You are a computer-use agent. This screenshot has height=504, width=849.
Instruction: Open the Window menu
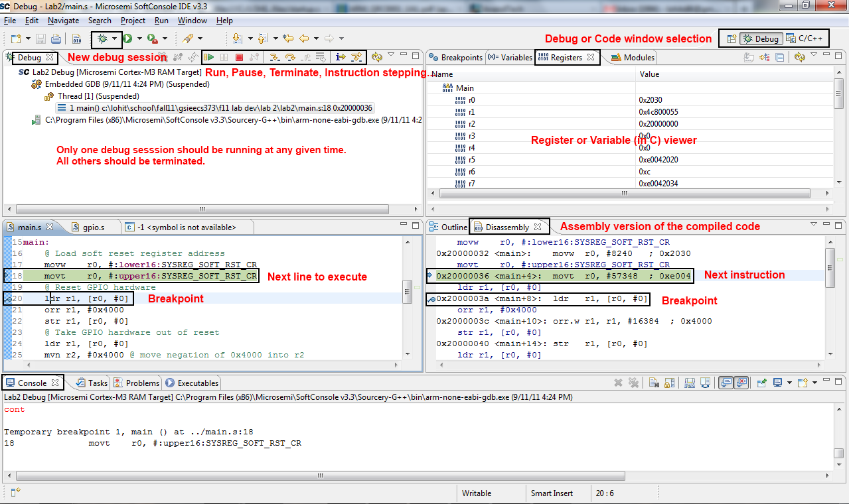pos(193,21)
